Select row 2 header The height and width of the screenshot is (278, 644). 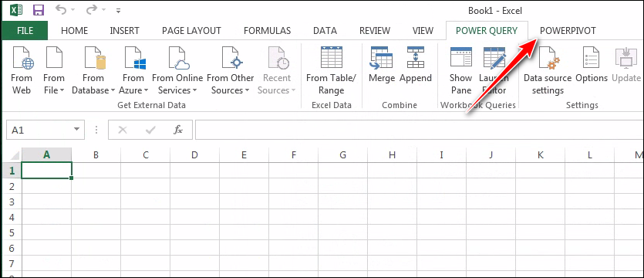click(12, 186)
